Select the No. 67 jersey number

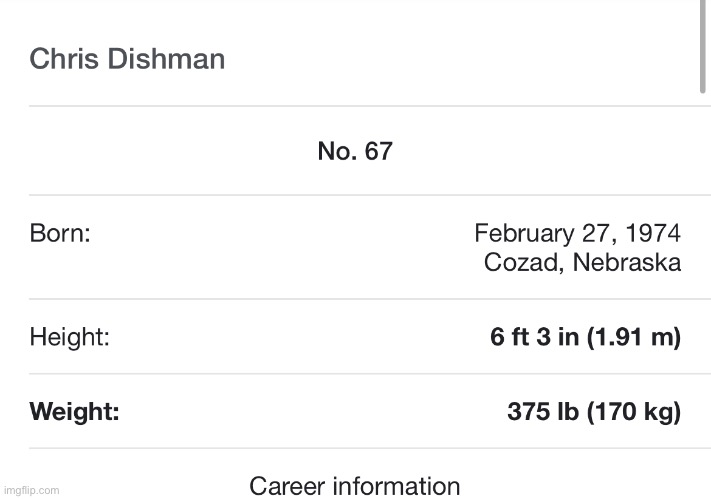click(355, 151)
